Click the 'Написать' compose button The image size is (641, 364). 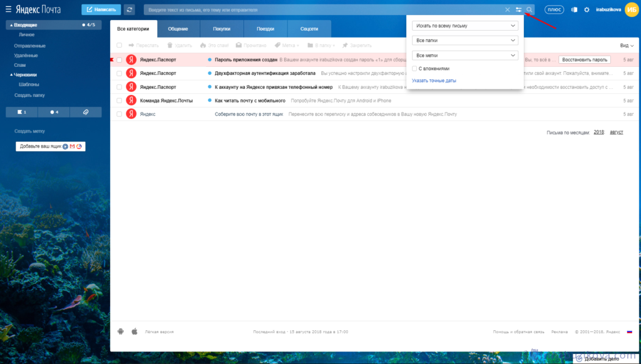(101, 10)
